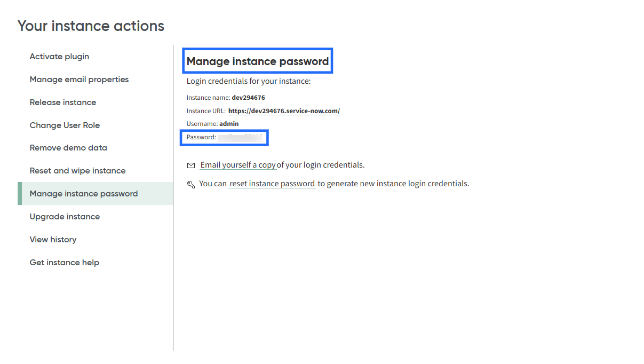Open Get instance help

pos(64,262)
